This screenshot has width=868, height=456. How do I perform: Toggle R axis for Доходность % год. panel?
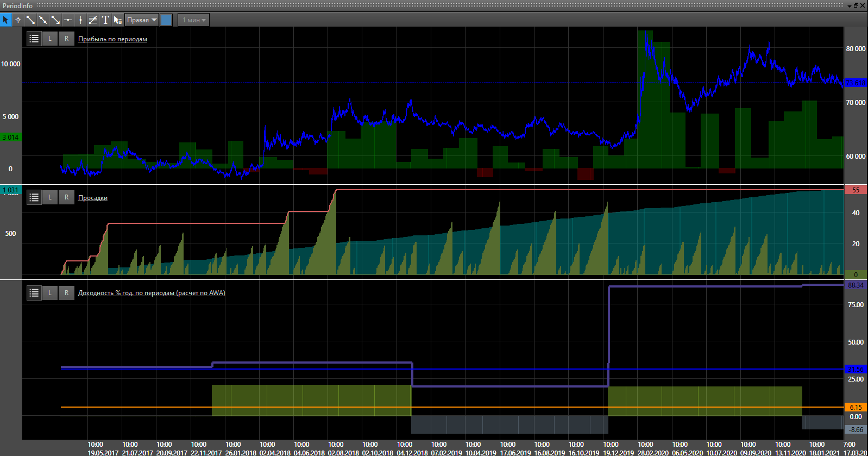pyautogui.click(x=66, y=293)
